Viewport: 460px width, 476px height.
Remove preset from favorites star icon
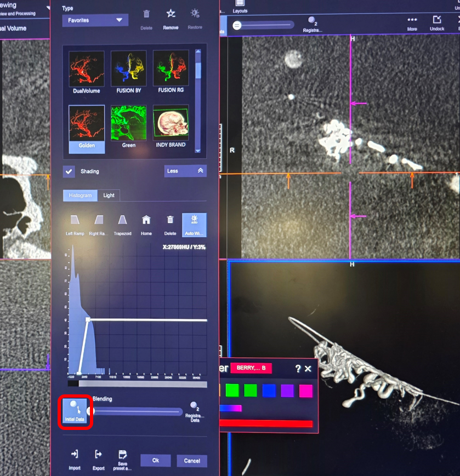tap(171, 14)
